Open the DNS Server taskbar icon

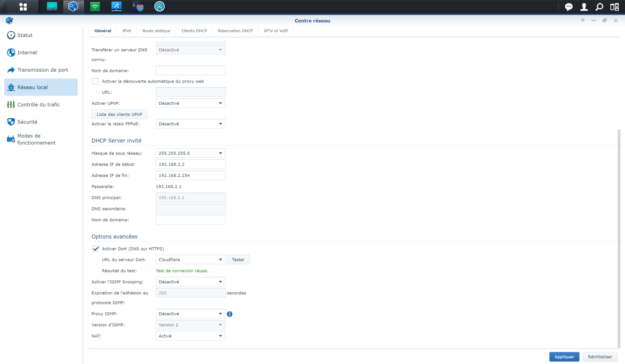pos(138,7)
